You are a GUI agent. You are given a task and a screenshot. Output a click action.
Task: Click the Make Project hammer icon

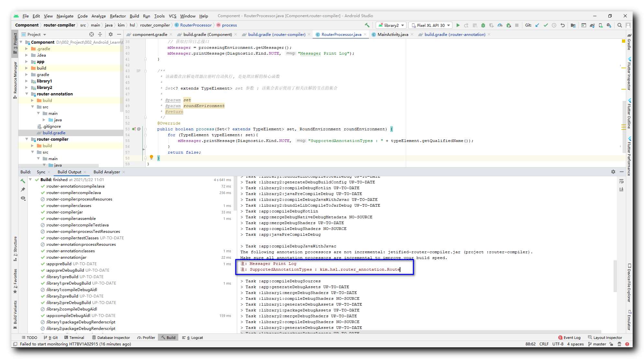pyautogui.click(x=367, y=25)
